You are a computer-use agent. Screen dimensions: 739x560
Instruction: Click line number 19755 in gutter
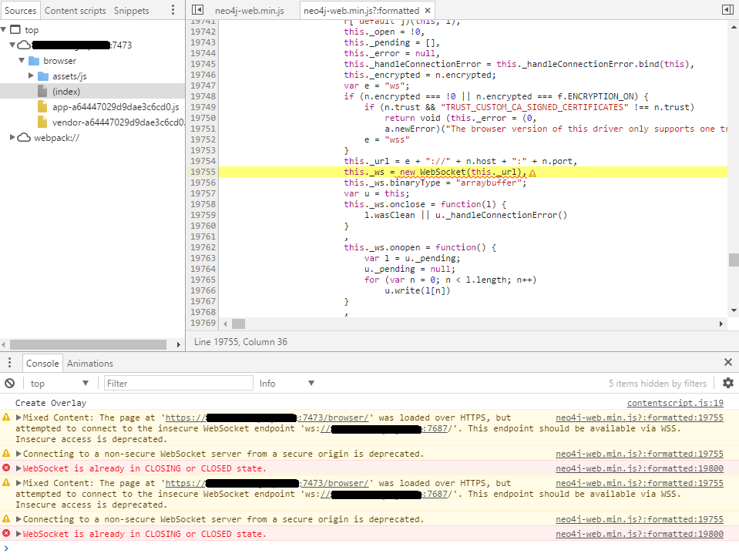click(203, 172)
